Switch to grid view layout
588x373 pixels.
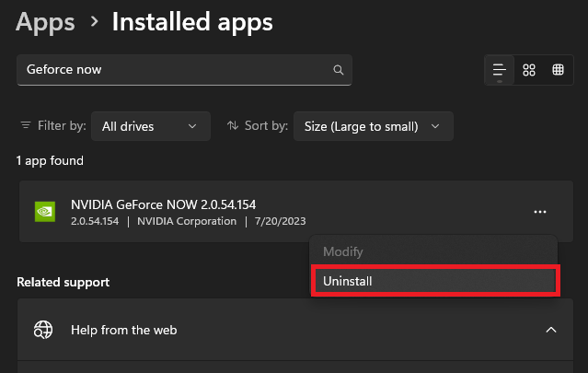pos(529,70)
